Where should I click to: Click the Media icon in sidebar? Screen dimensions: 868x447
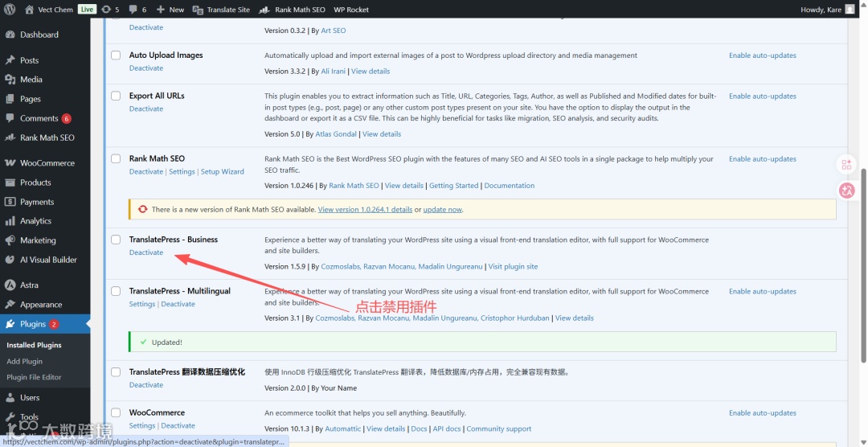10,80
